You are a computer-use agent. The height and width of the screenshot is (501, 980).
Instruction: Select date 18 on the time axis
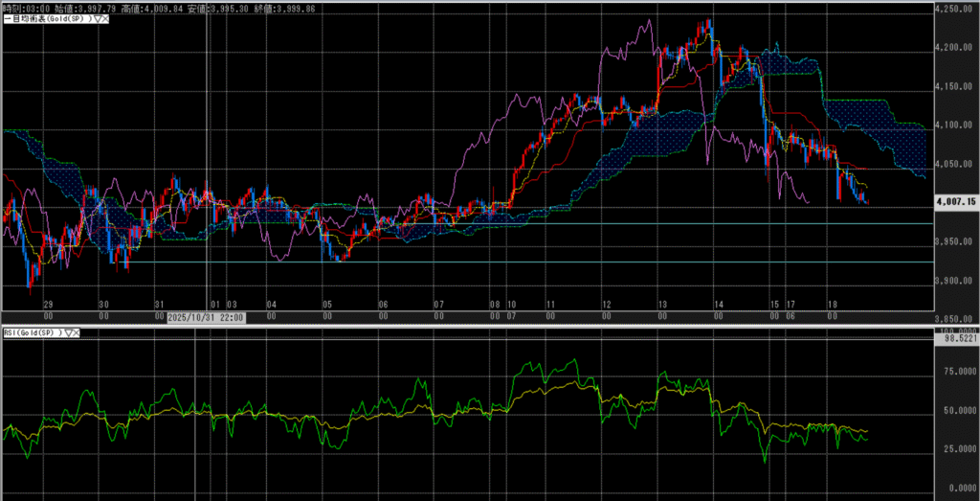tap(833, 303)
